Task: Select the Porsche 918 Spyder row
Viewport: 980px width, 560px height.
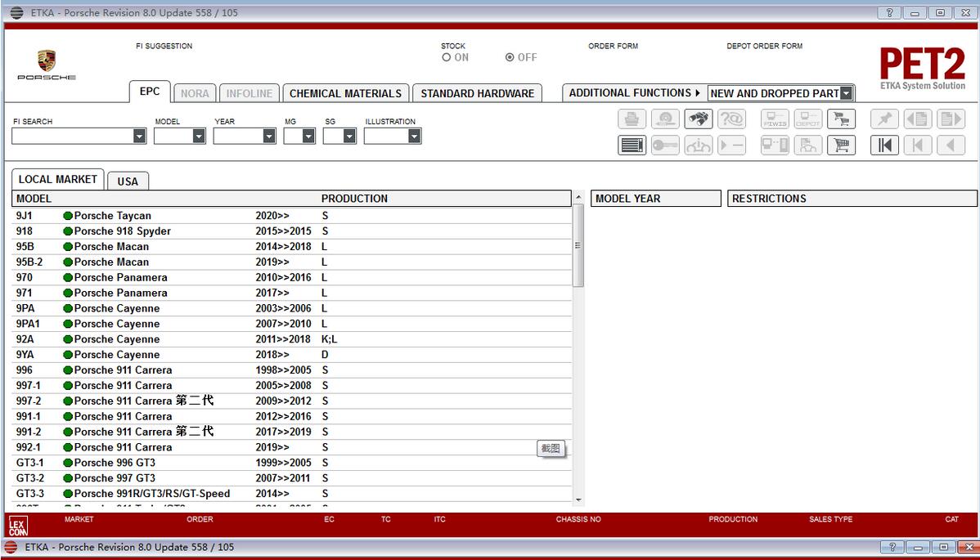Action: [291, 231]
